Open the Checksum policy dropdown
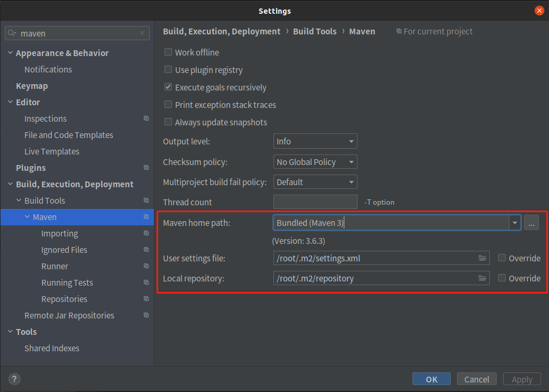Viewport: 549px width, 392px height. pos(315,162)
